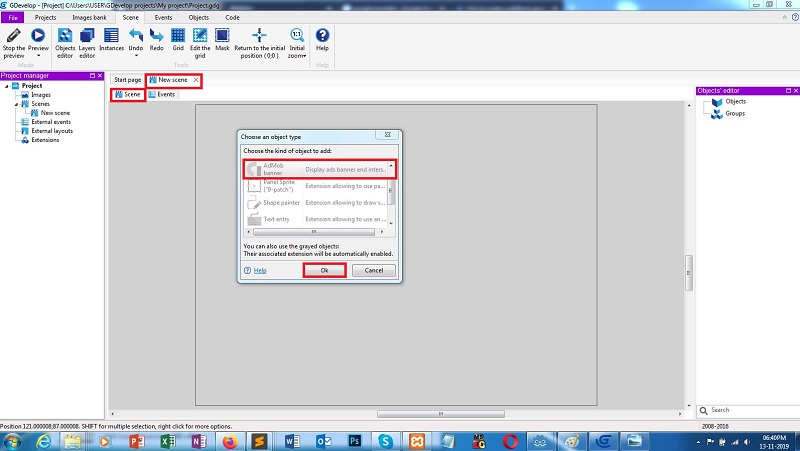The height and width of the screenshot is (451, 800).
Task: Click the search magnifier icon in Objects' editor
Action: pos(704,410)
